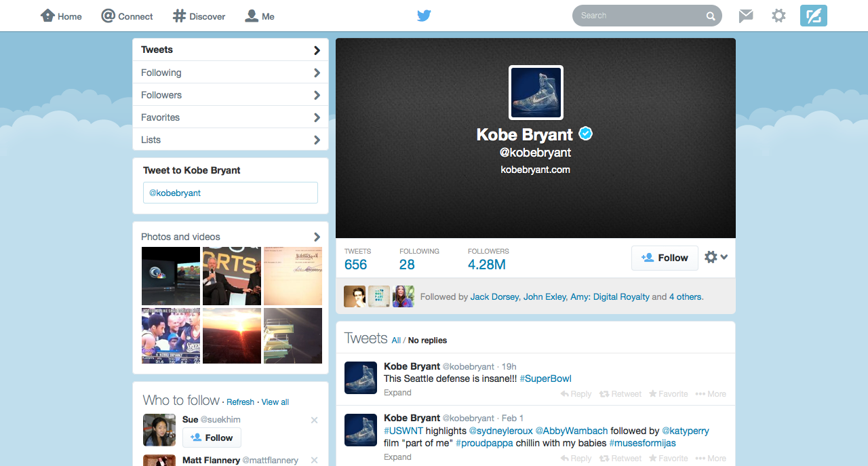The height and width of the screenshot is (466, 868).
Task: Expand the Lists sidebar row chevron
Action: (317, 140)
